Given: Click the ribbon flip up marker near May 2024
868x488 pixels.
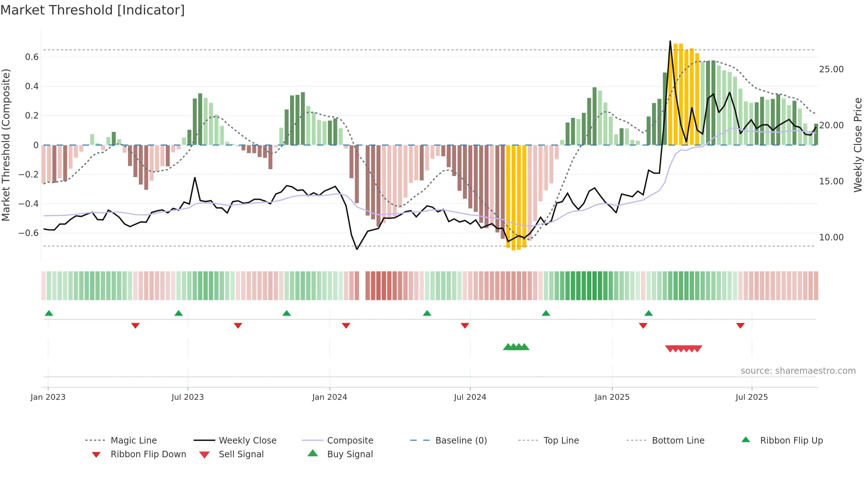Looking at the screenshot, I should (x=427, y=313).
